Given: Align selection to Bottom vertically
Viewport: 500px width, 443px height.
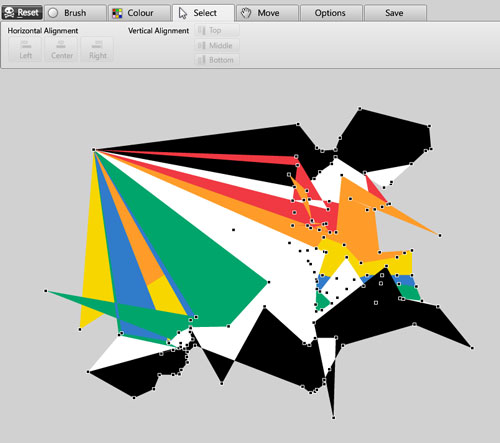Looking at the screenshot, I should 217,60.
